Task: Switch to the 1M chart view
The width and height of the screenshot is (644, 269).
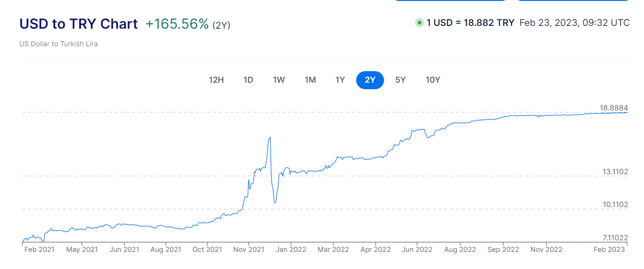Action: [x=310, y=80]
